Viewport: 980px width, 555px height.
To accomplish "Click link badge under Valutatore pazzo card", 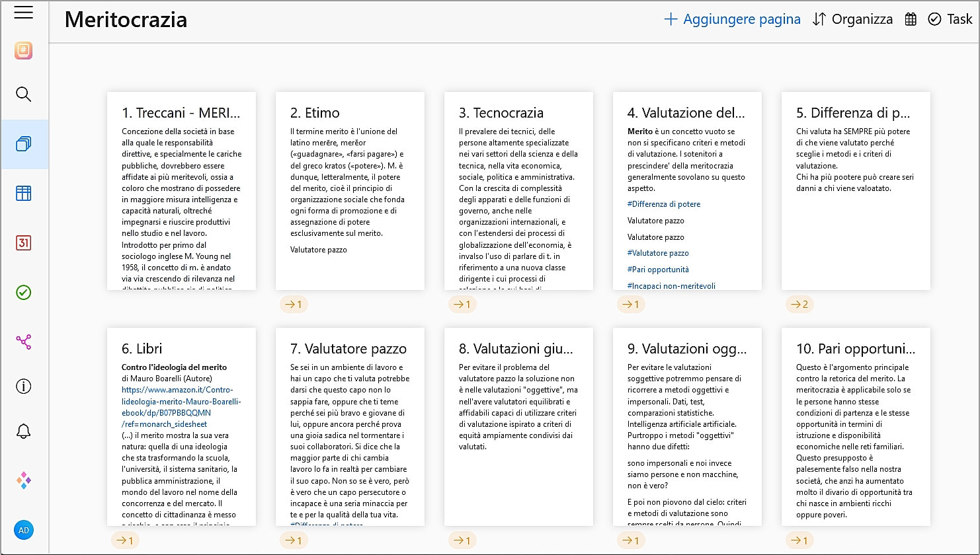I will click(x=292, y=540).
